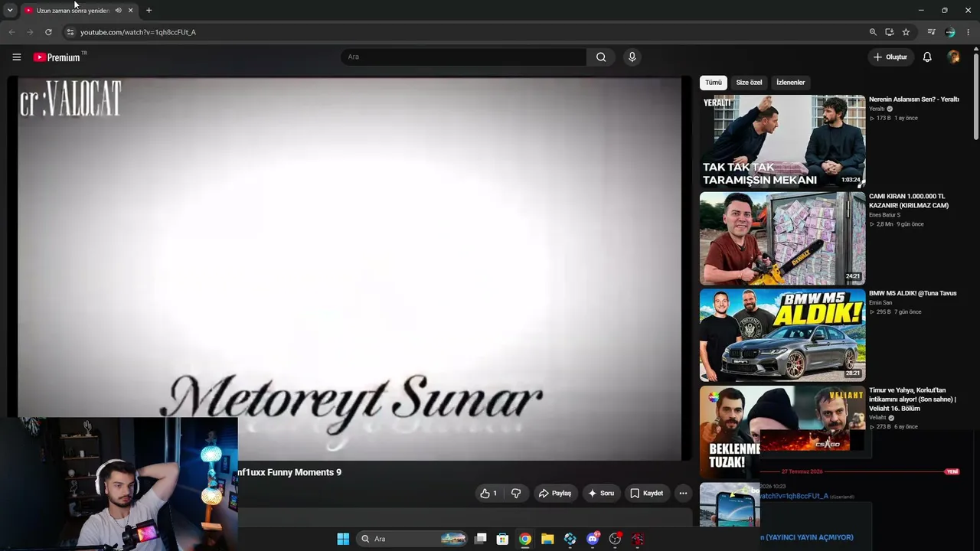Open site information icon in address bar
Image resolution: width=980 pixels, height=551 pixels.
[70, 32]
